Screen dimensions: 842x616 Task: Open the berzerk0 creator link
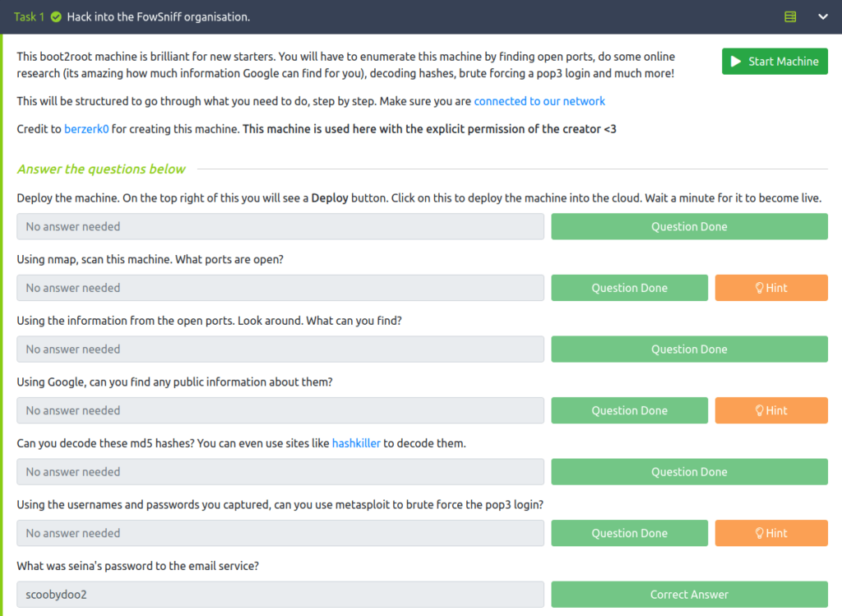point(86,129)
